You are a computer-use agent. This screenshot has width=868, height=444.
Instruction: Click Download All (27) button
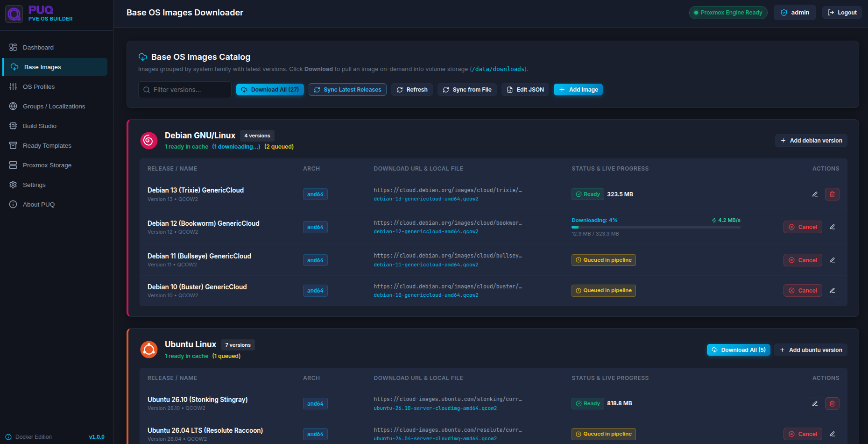coord(270,90)
